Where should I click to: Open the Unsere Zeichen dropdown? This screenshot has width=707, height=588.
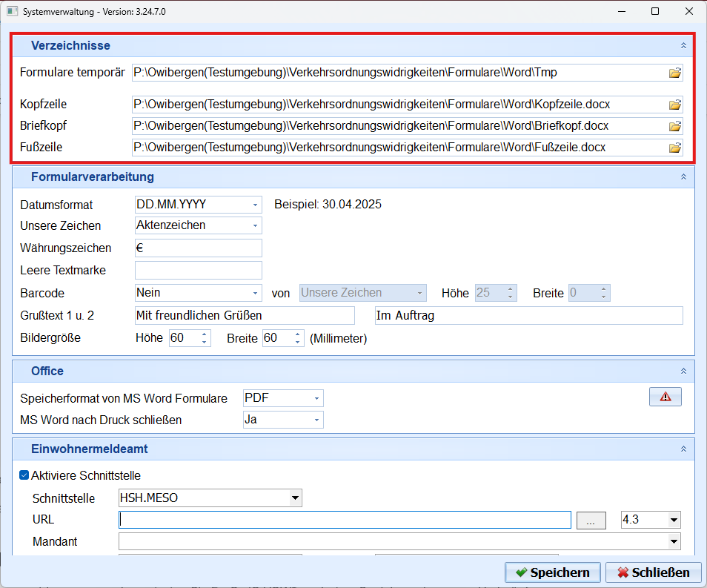coord(255,225)
